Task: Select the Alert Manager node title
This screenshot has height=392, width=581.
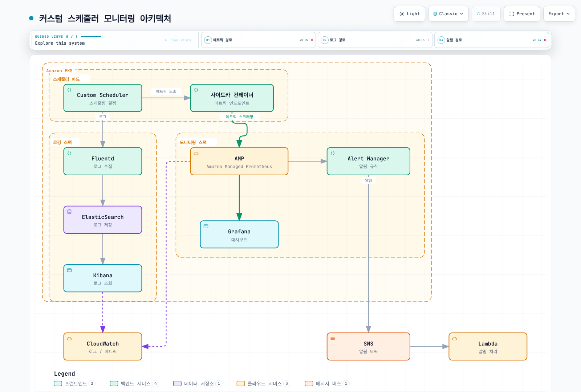Action: 369,159
